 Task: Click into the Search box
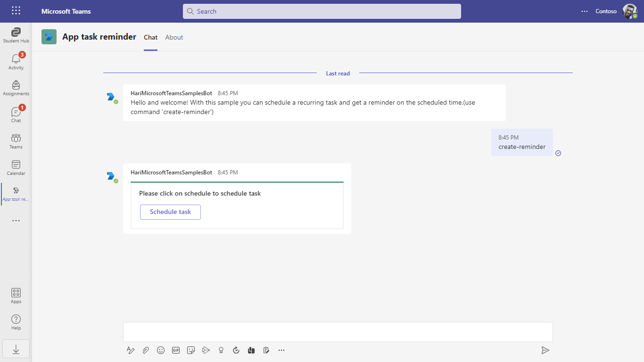[322, 11]
